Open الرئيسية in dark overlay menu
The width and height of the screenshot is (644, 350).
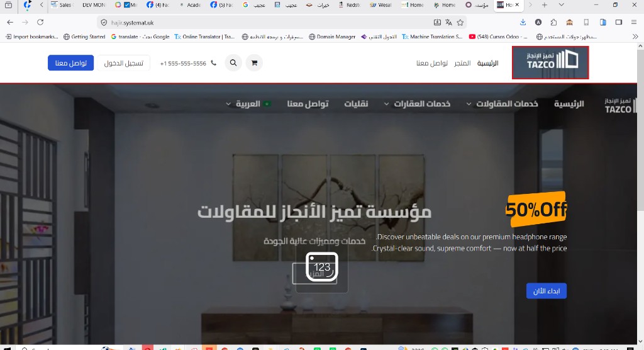tap(569, 104)
